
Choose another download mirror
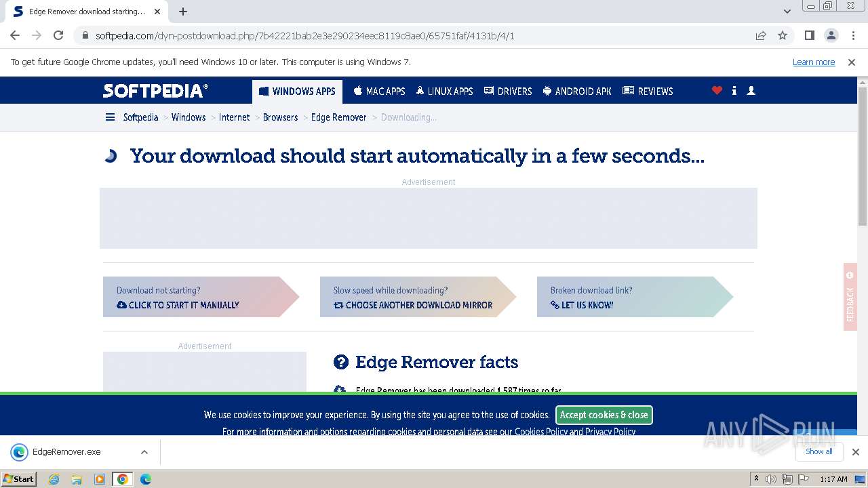418,297
